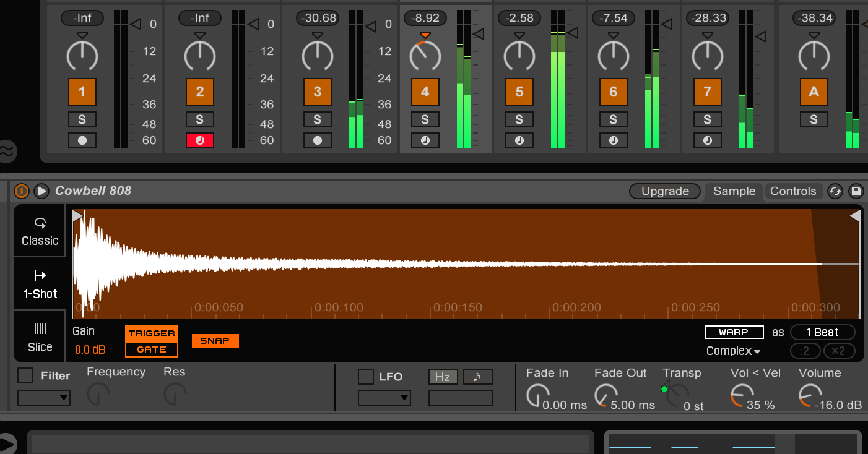The image size is (868, 454).
Task: Enable the Filter section checkbox
Action: tap(25, 375)
